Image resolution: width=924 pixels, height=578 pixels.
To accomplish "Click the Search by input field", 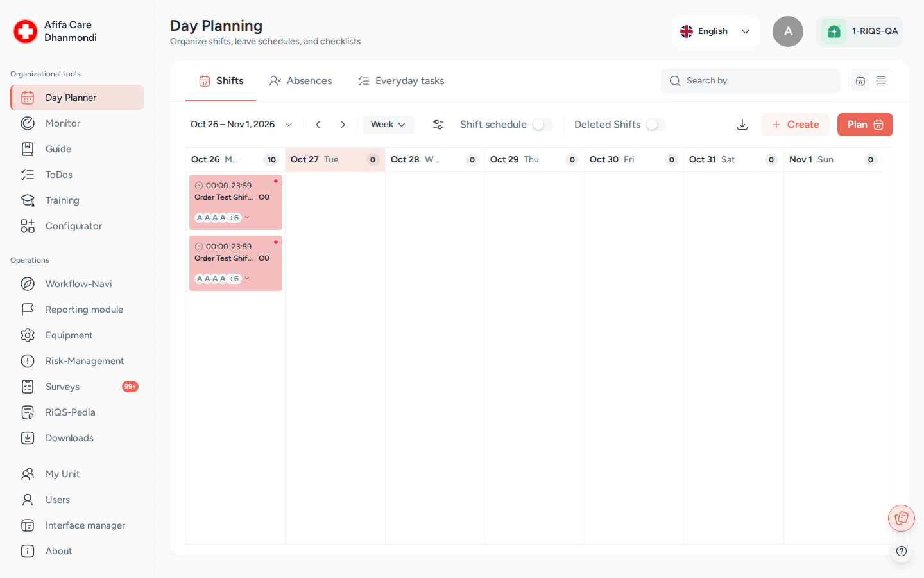I will click(x=751, y=81).
